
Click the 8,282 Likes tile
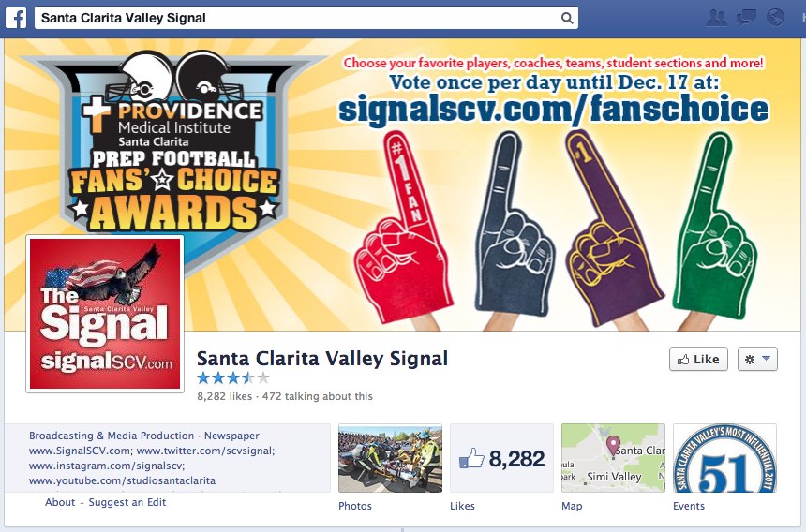coord(501,458)
